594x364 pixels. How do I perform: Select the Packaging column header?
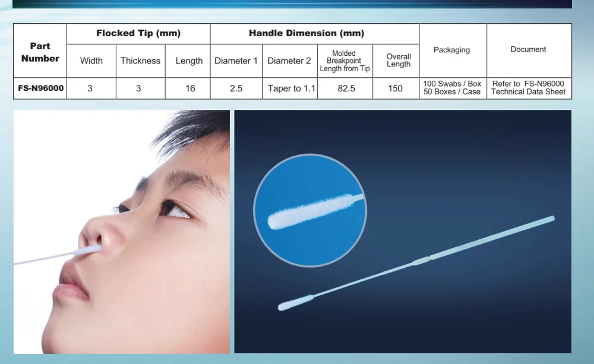pos(452,50)
